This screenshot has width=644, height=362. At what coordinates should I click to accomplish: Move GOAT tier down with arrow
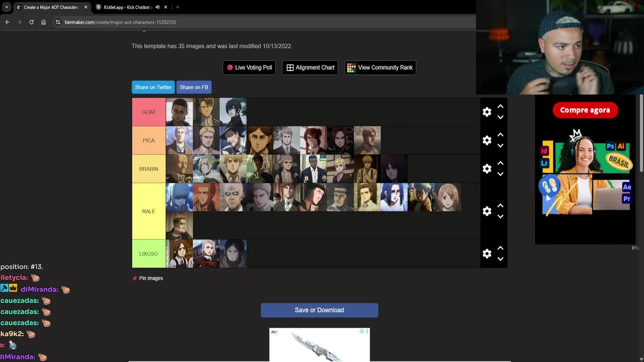(500, 117)
